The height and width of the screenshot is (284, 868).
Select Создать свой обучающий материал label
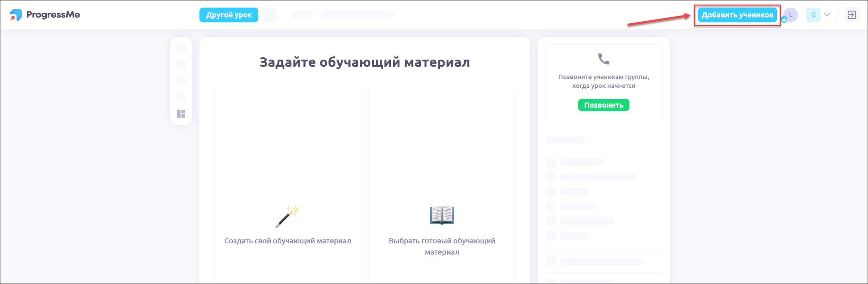tap(287, 241)
